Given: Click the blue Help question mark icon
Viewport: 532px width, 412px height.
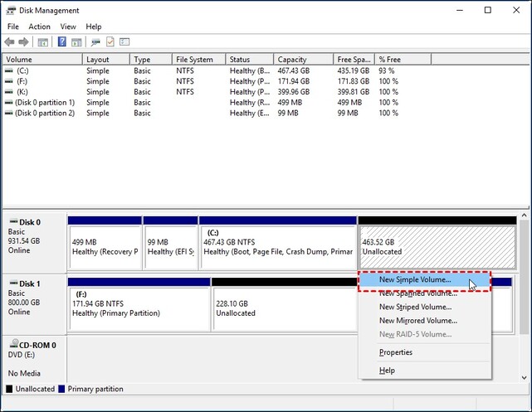Looking at the screenshot, I should point(61,41).
